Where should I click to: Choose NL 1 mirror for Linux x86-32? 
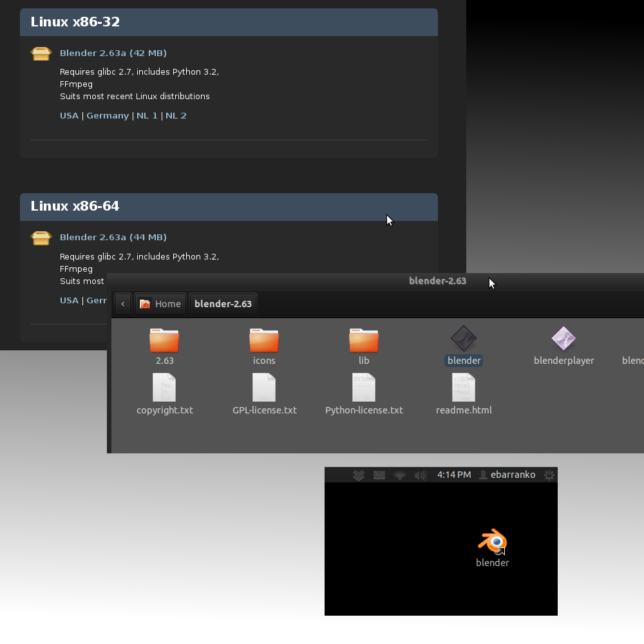pyautogui.click(x=147, y=115)
